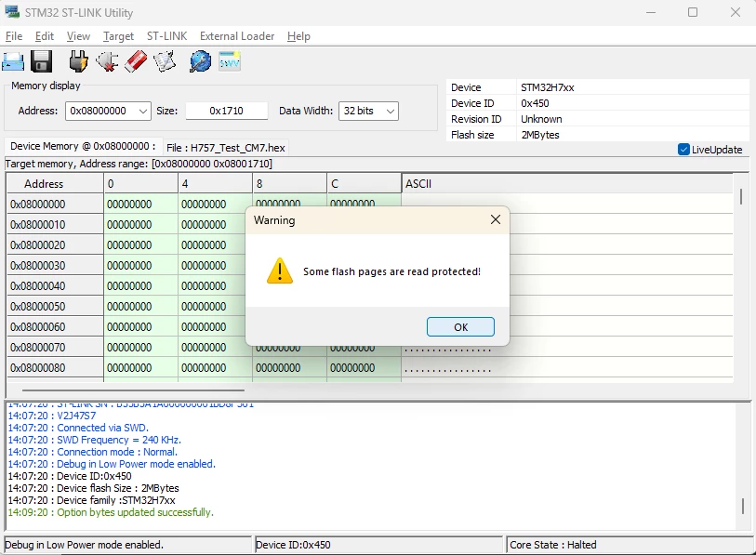756x555 pixels.
Task: Click status bar 'Core State : Halted'
Action: pyautogui.click(x=553, y=545)
